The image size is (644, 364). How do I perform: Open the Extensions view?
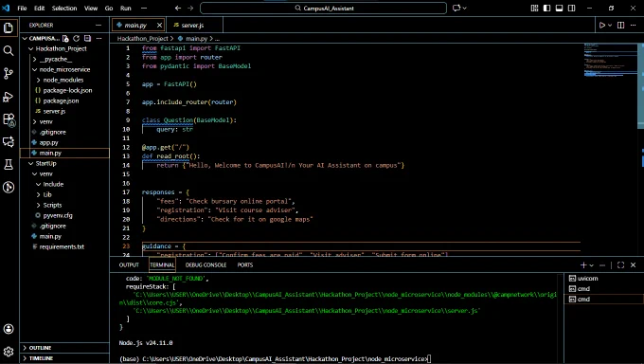[9, 119]
